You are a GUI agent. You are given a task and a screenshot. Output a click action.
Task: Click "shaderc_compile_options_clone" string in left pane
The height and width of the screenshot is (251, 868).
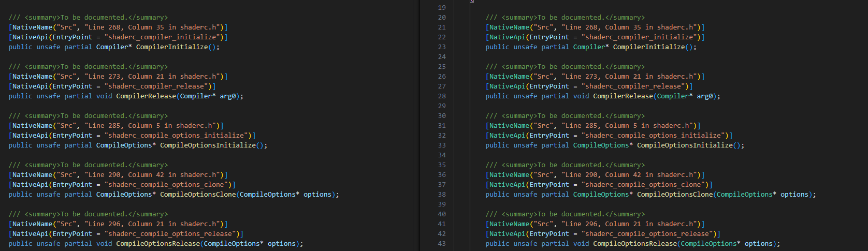pos(166,185)
